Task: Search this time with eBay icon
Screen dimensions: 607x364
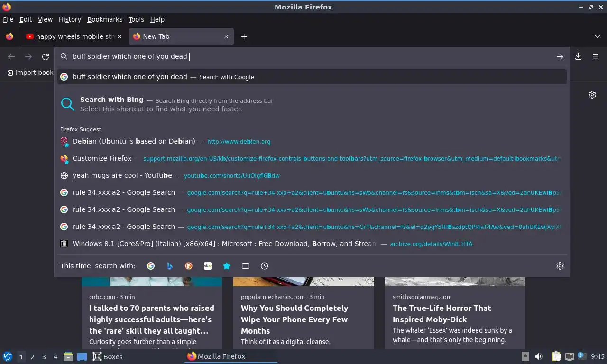Action: click(x=208, y=266)
